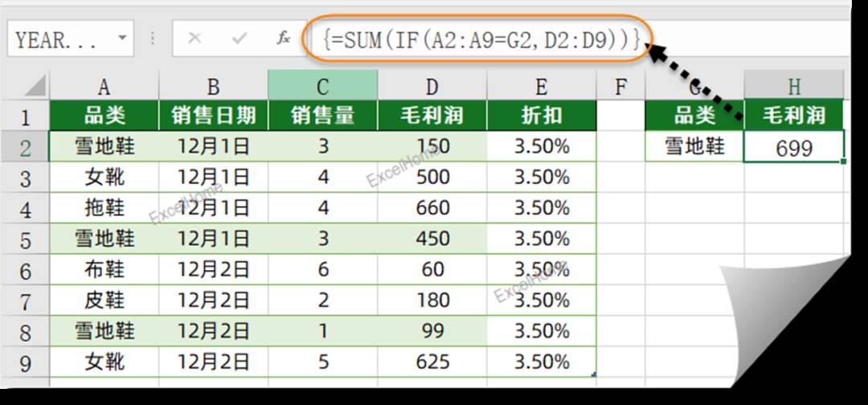Select column C header
This screenshot has width=868, height=405.
(323, 86)
